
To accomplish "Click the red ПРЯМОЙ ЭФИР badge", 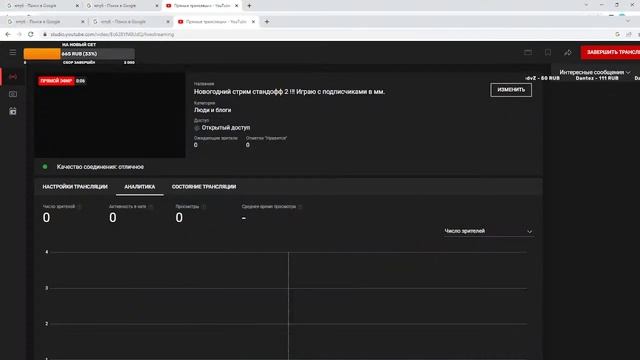I will pyautogui.click(x=56, y=81).
